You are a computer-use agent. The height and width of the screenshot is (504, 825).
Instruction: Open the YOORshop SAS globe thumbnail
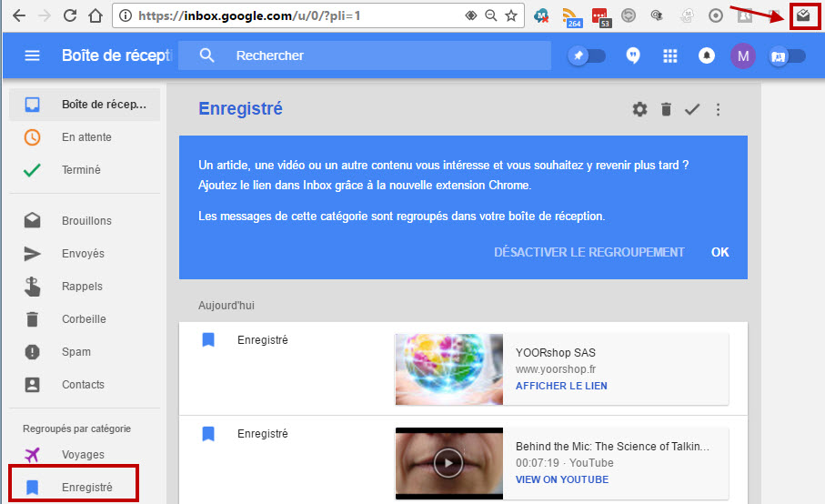(x=448, y=369)
